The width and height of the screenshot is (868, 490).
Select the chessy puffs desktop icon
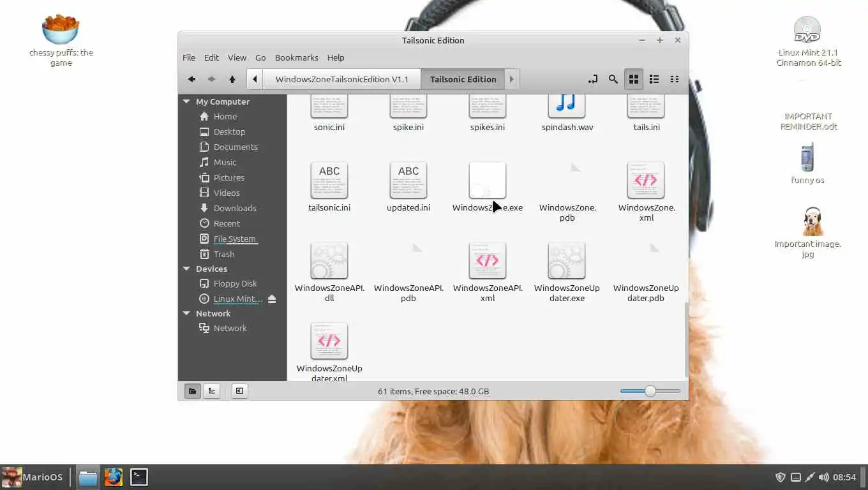point(61,40)
